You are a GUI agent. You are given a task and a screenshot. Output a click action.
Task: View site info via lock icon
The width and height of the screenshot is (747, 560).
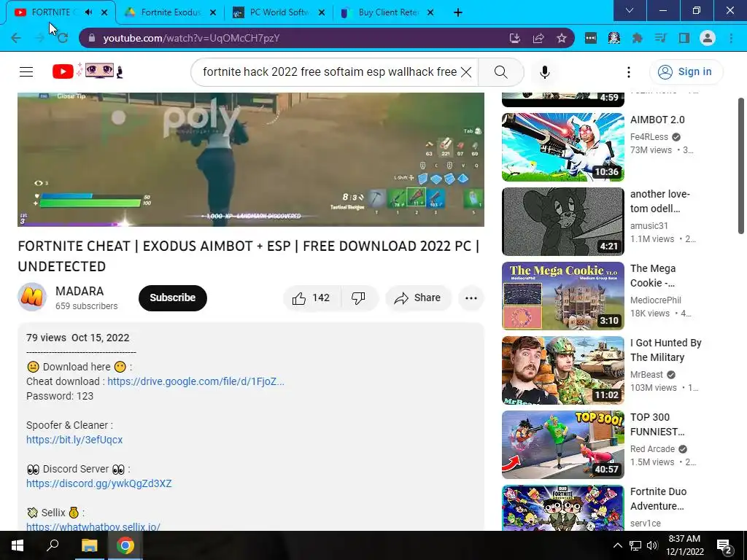[x=92, y=38]
